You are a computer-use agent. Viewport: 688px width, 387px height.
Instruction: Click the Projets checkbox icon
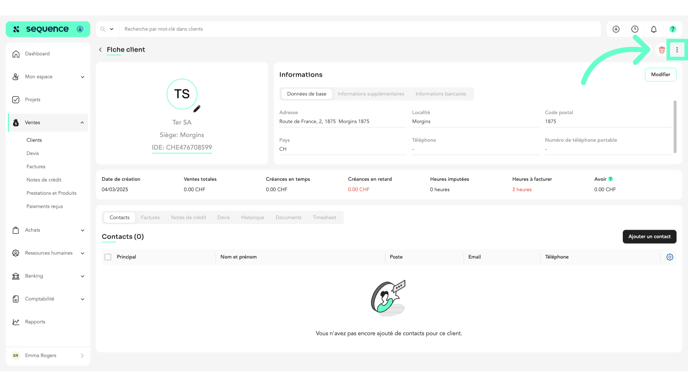pyautogui.click(x=16, y=100)
